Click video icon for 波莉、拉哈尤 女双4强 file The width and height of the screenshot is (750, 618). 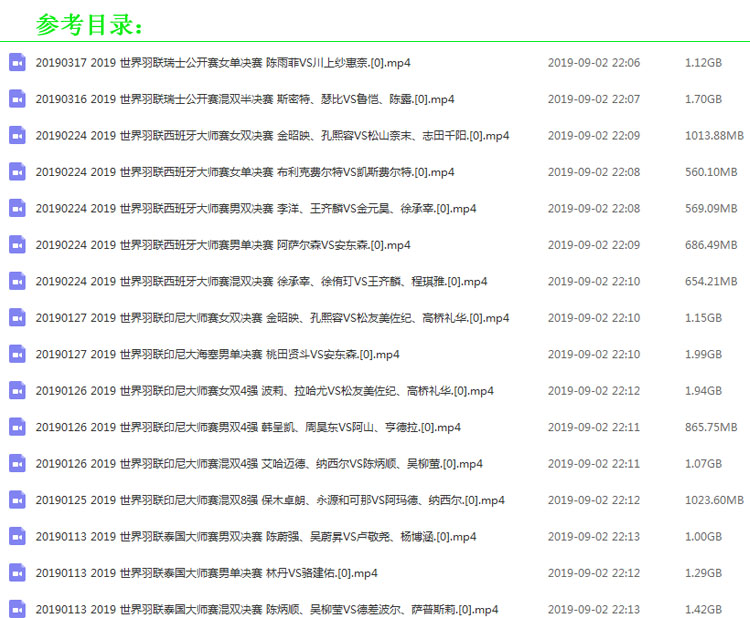17,391
